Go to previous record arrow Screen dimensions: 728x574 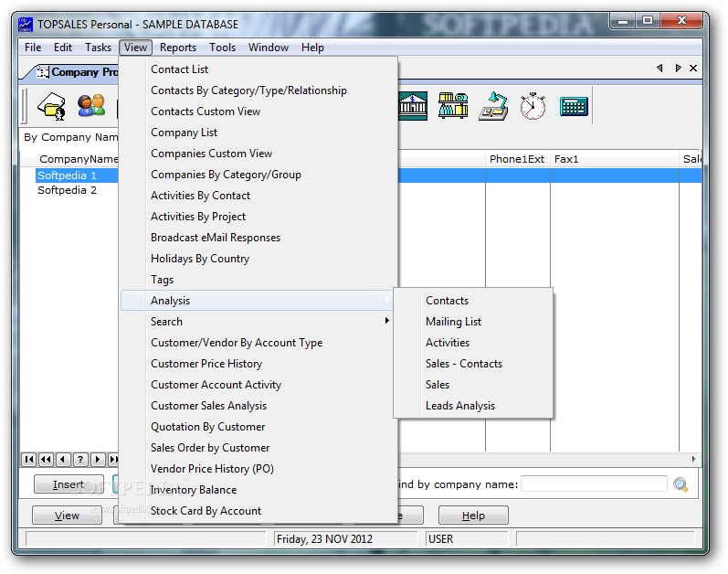click(63, 460)
